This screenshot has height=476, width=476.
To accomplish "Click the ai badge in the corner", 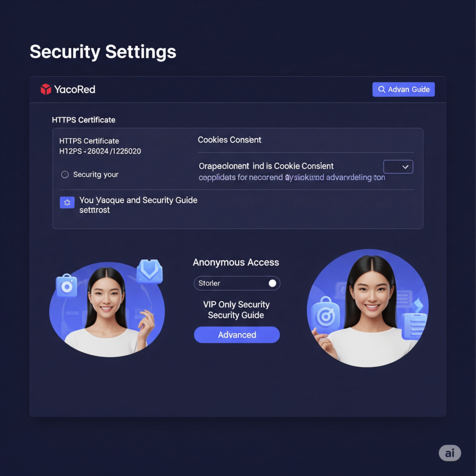I will pyautogui.click(x=450, y=453).
